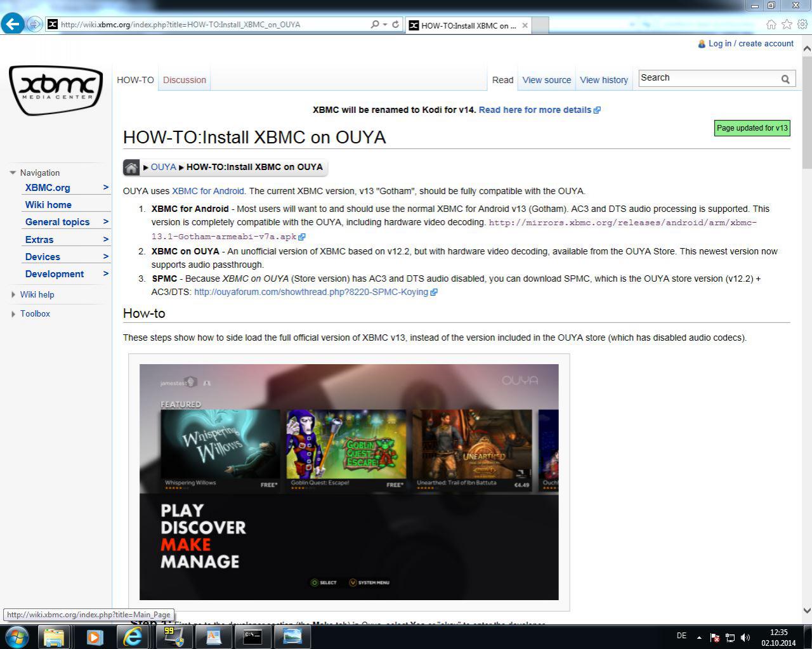
Task: Expand the XBMC.org submenu arrow
Action: pos(106,187)
